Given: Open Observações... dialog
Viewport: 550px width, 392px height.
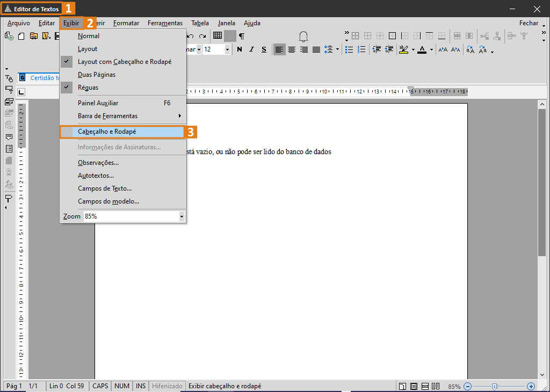Looking at the screenshot, I should 123,163.
